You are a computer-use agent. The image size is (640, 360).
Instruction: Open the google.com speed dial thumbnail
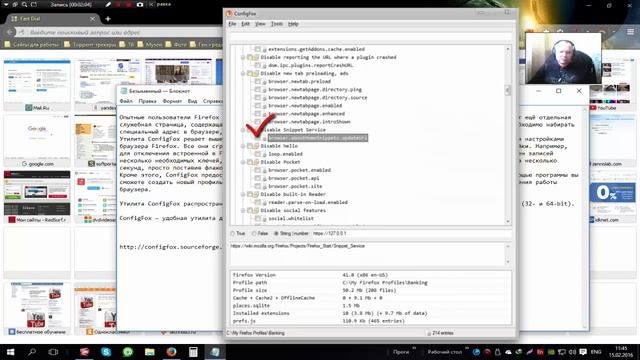point(37,141)
